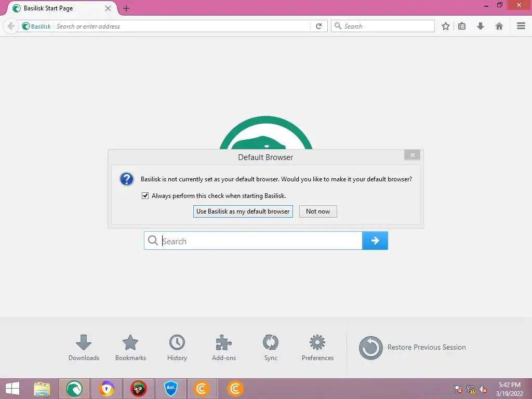Close the Default Browser dialog
This screenshot has width=532, height=399.
pos(412,155)
